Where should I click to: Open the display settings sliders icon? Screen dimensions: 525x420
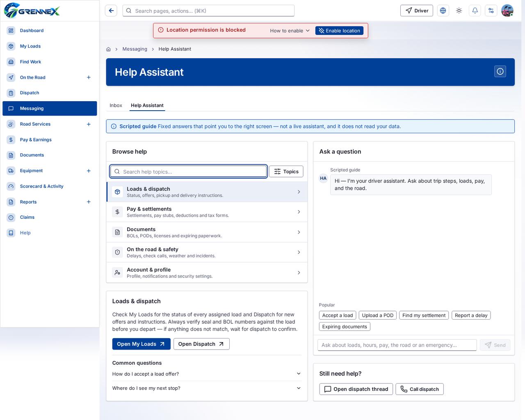(x=491, y=11)
